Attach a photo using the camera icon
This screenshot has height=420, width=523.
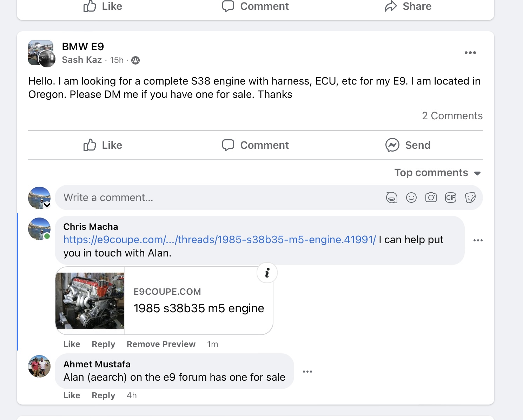431,198
